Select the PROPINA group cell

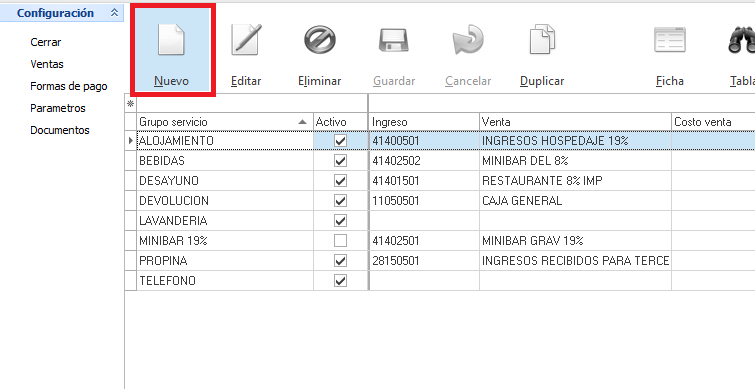(x=225, y=260)
